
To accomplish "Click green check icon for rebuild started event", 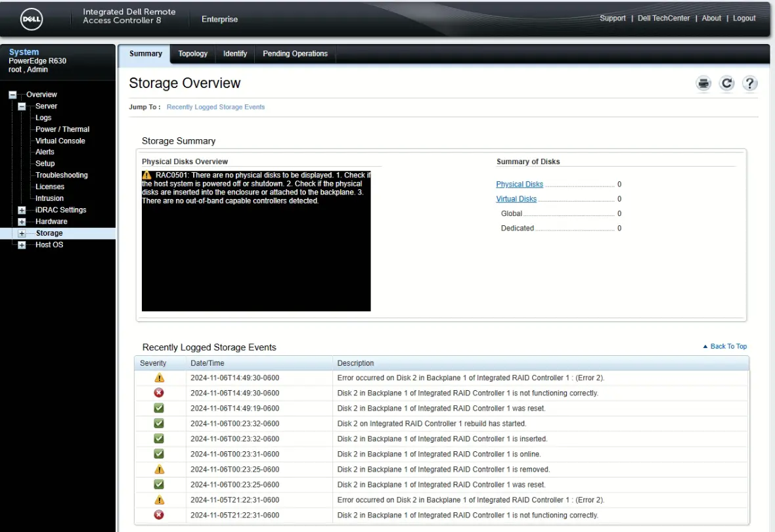I will point(159,424).
